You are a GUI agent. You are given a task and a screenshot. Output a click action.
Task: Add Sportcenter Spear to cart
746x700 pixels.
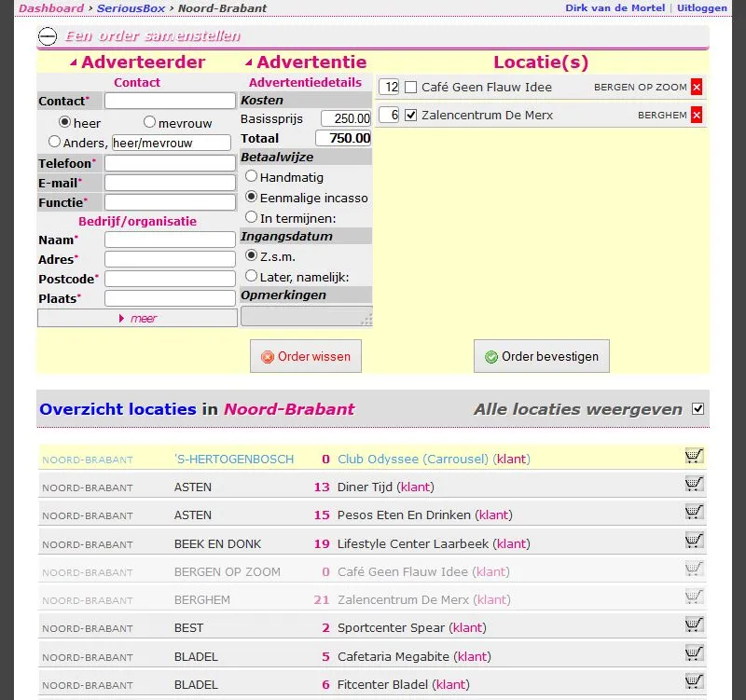(694, 625)
